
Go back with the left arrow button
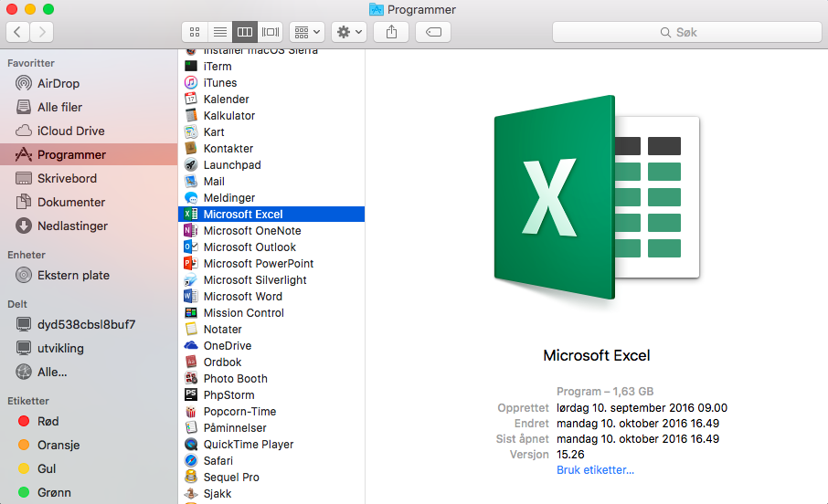tap(17, 32)
